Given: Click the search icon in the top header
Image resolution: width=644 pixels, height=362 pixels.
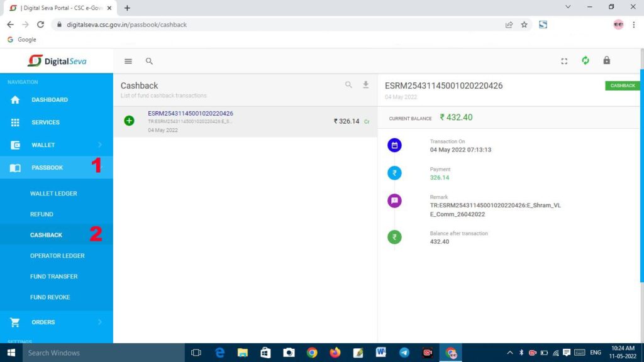Looking at the screenshot, I should click(149, 61).
